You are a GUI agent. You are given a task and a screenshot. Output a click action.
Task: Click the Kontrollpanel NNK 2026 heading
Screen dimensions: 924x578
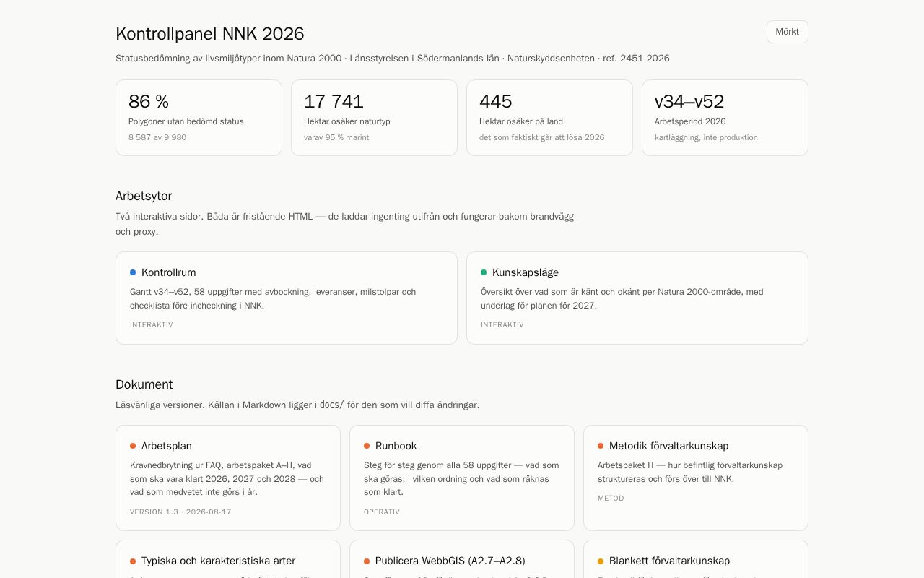point(210,34)
